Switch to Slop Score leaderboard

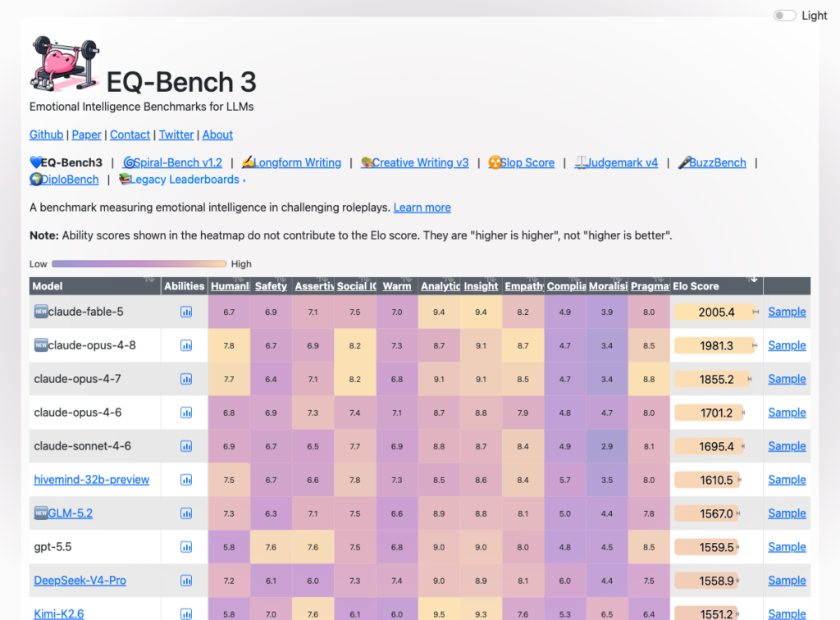point(521,162)
